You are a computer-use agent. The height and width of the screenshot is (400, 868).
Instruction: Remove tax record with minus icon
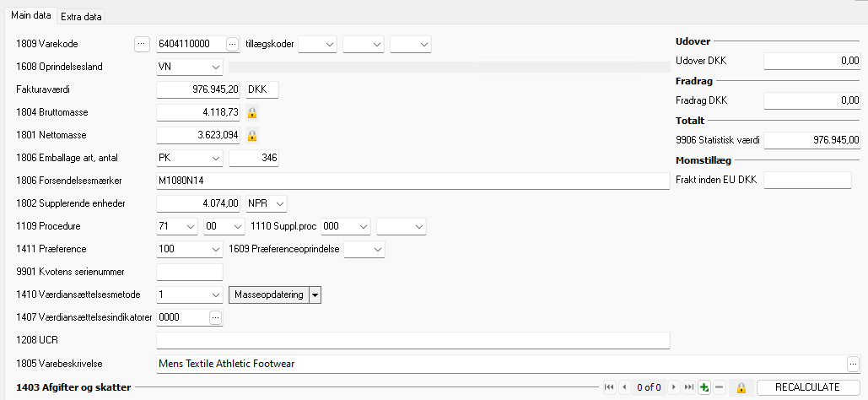pos(719,387)
